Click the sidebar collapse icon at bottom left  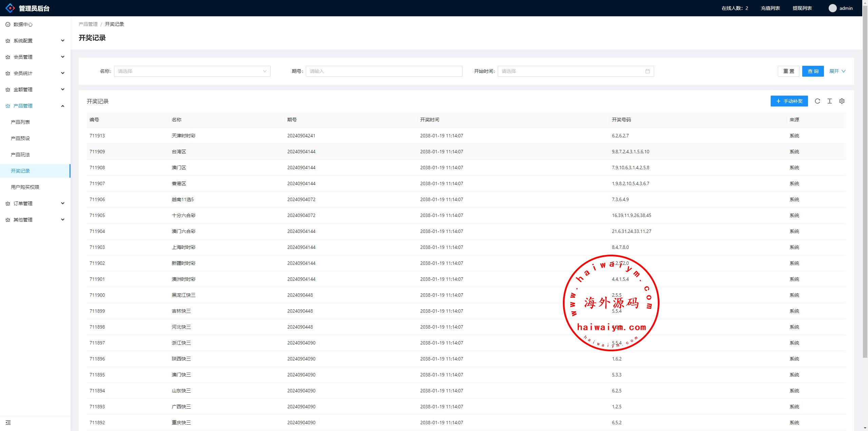click(x=8, y=423)
